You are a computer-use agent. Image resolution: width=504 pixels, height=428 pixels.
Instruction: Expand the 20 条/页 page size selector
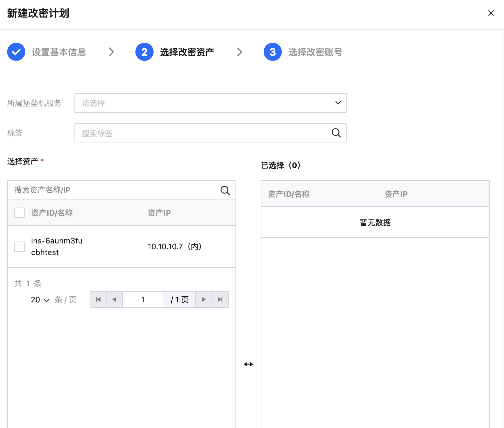tap(40, 300)
